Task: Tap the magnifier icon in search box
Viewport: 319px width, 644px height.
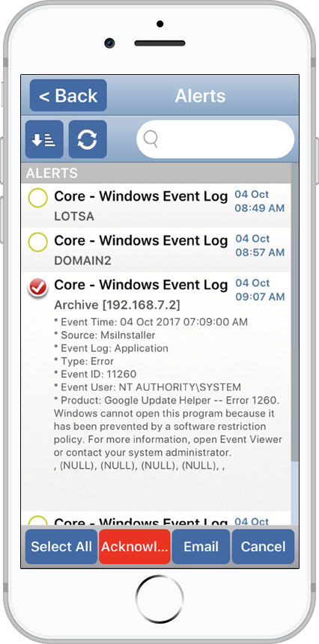Action: pyautogui.click(x=151, y=139)
